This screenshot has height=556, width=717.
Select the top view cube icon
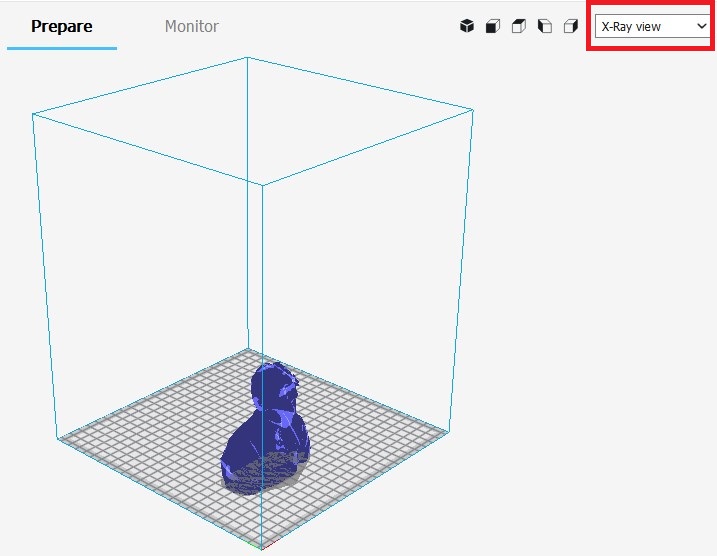click(519, 26)
